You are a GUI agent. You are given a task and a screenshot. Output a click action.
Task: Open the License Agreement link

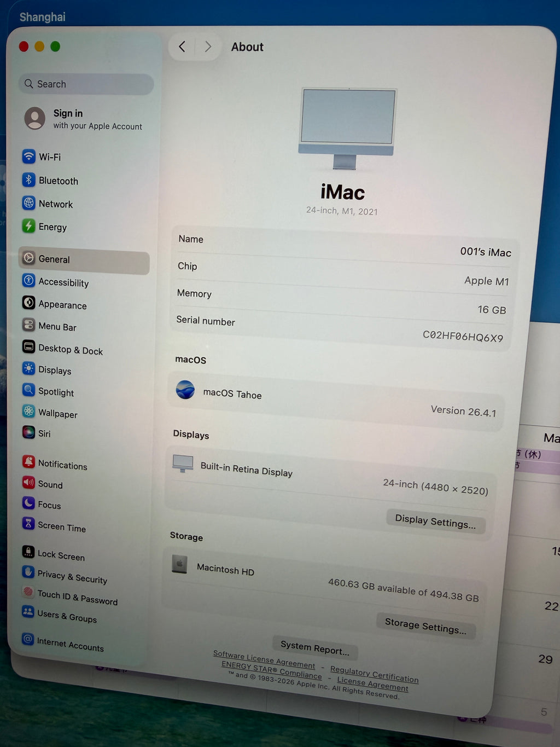click(372, 684)
